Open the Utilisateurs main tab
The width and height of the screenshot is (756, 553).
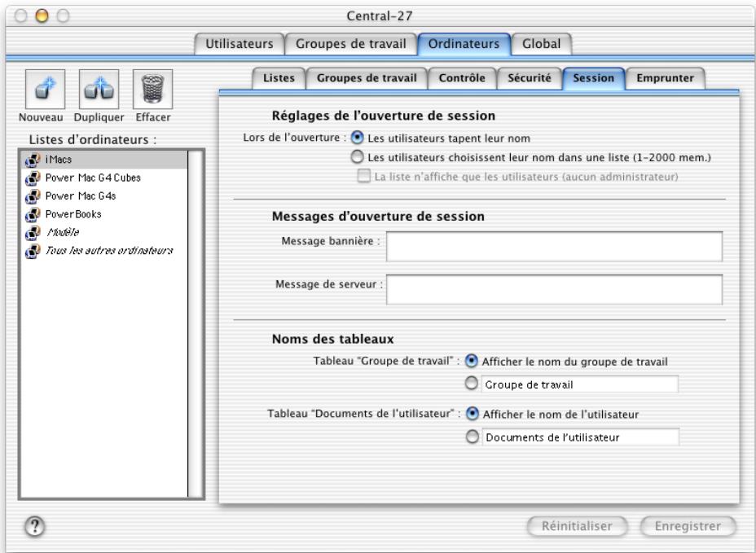pyautogui.click(x=240, y=44)
